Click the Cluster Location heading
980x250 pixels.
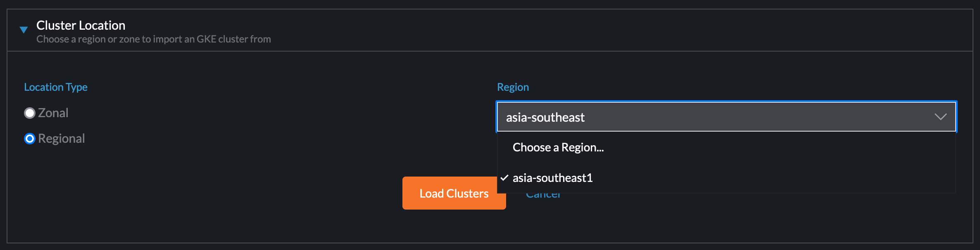81,25
